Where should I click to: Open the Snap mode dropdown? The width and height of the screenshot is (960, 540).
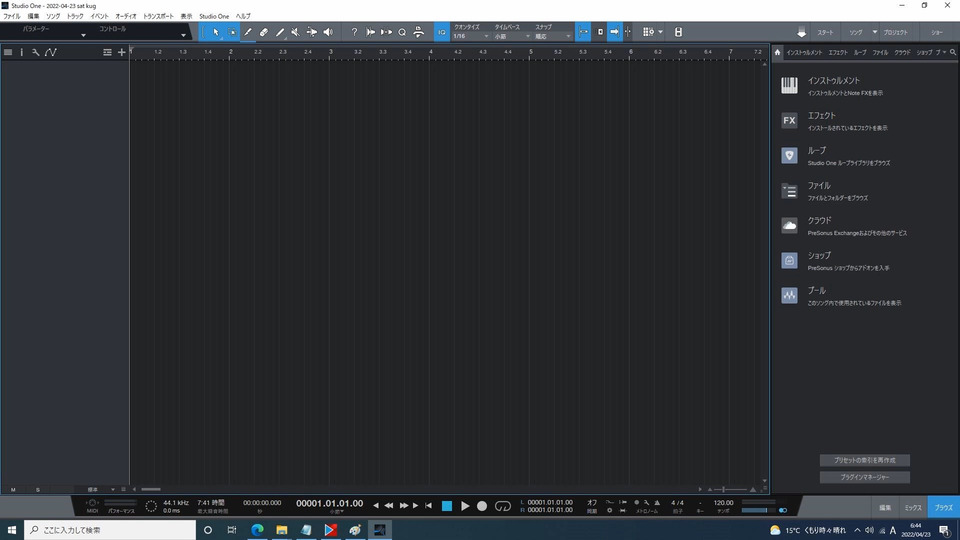(553, 36)
